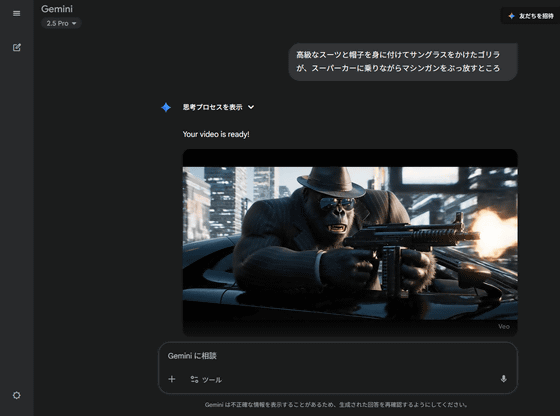The image size is (560, 416).
Task: Open the ツール tools menu
Action: point(206,379)
